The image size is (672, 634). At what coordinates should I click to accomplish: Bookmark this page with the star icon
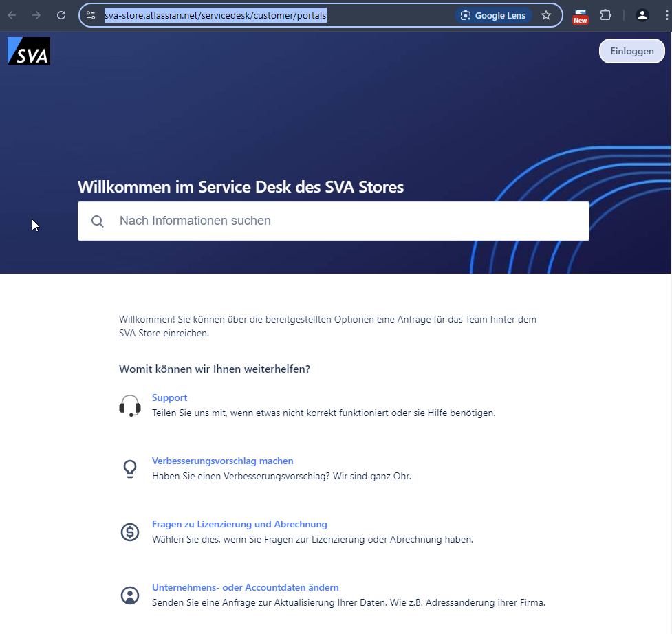(x=546, y=15)
